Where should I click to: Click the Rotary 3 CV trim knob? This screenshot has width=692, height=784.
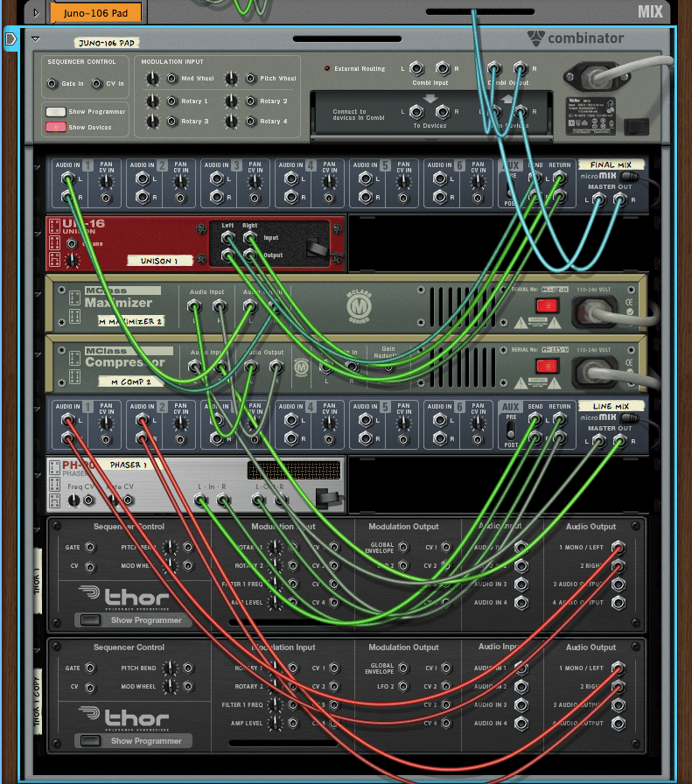coord(152,121)
